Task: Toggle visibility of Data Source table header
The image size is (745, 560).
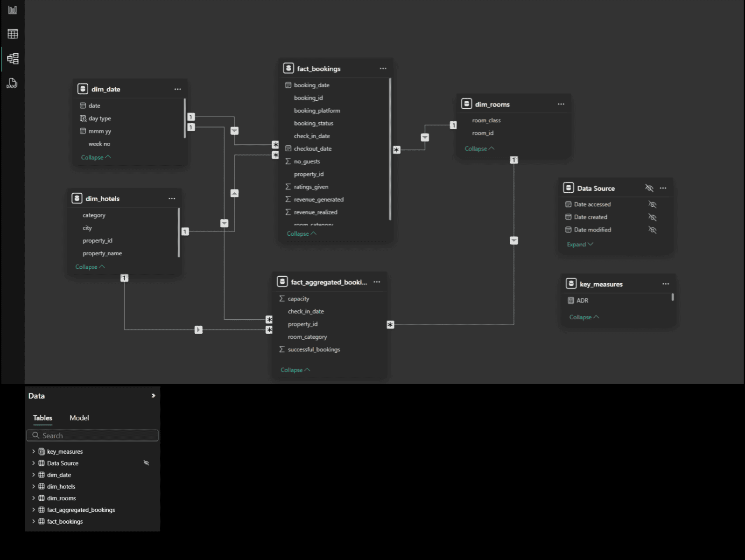Action: [649, 188]
